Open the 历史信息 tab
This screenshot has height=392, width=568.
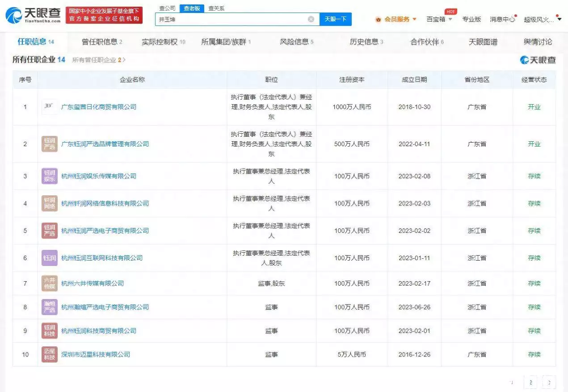click(x=366, y=42)
